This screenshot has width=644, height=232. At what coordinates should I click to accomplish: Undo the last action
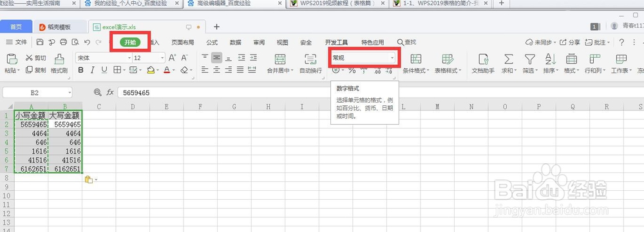point(87,42)
